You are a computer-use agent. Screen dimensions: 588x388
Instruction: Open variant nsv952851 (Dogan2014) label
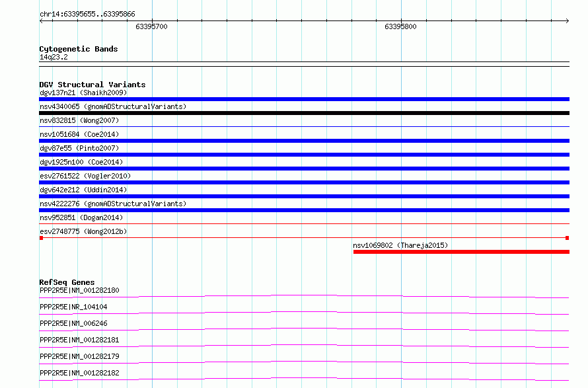(81, 217)
